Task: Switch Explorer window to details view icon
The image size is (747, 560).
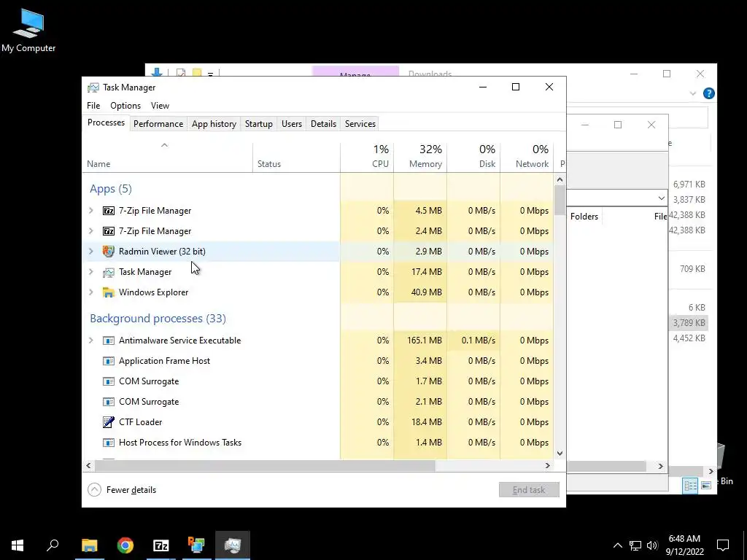Action: click(690, 485)
